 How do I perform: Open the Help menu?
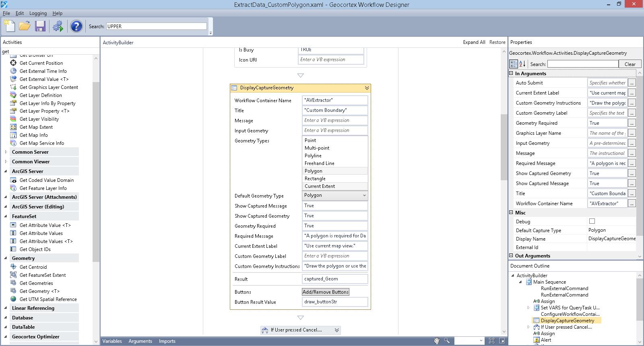coord(58,13)
